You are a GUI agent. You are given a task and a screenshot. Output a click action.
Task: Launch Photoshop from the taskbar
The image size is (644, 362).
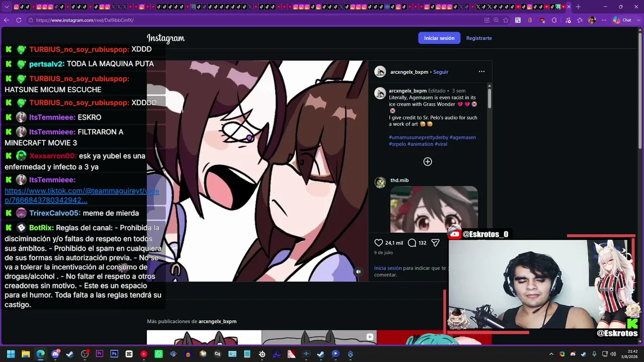pyautogui.click(x=114, y=354)
